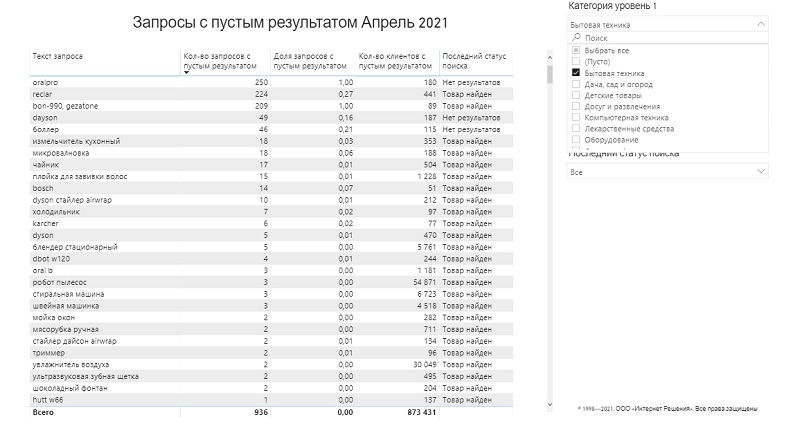This screenshot has width=800, height=426.
Task: Sort by Последний статус поиска column header
Action: tap(474, 61)
